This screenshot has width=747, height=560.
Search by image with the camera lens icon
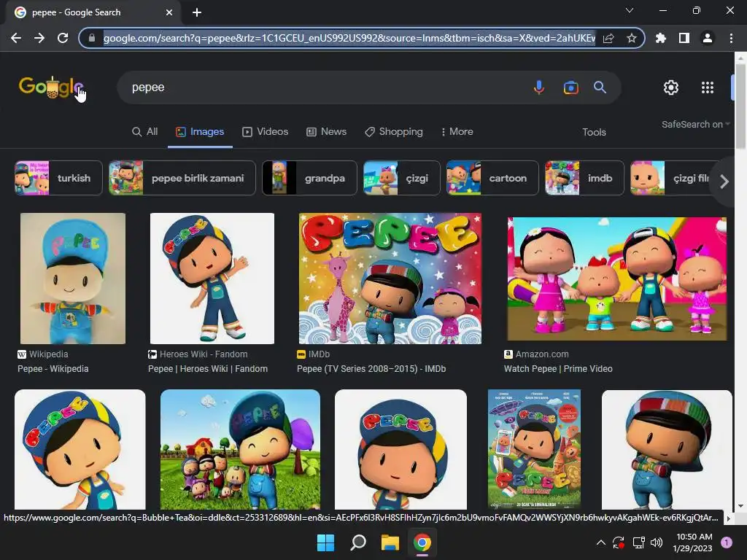point(570,87)
